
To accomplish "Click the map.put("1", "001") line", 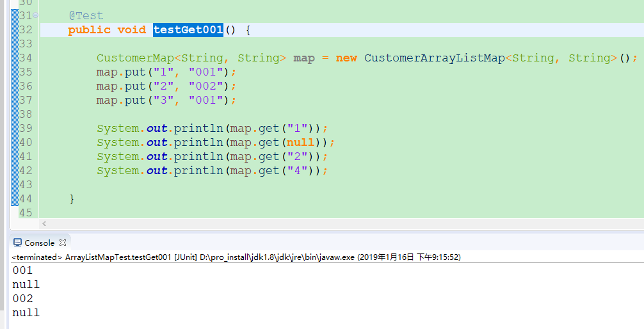I will coord(166,72).
